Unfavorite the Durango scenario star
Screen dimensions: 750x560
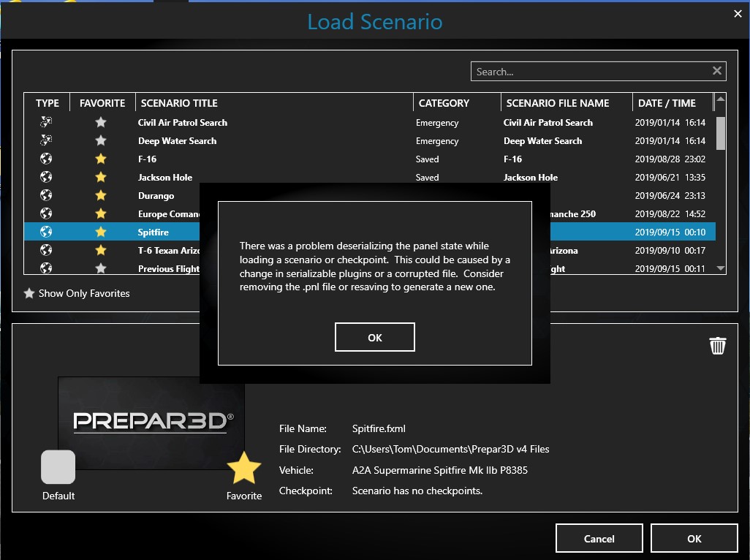pyautogui.click(x=100, y=195)
